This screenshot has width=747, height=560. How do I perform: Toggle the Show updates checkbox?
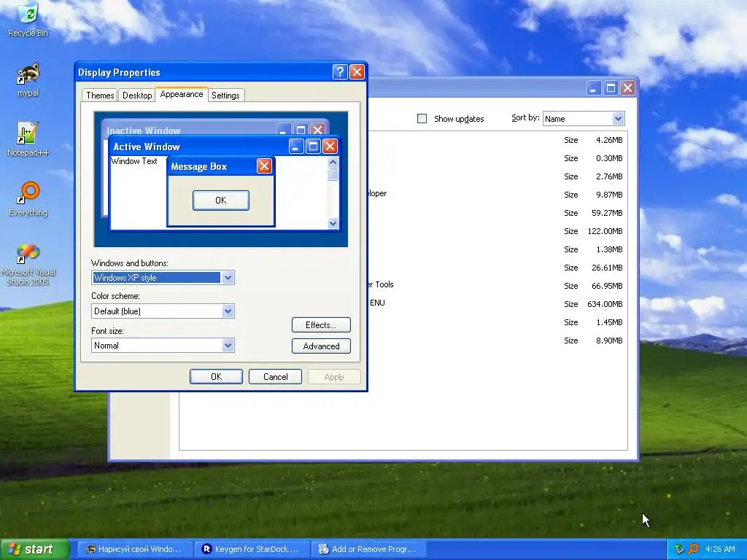pyautogui.click(x=422, y=119)
